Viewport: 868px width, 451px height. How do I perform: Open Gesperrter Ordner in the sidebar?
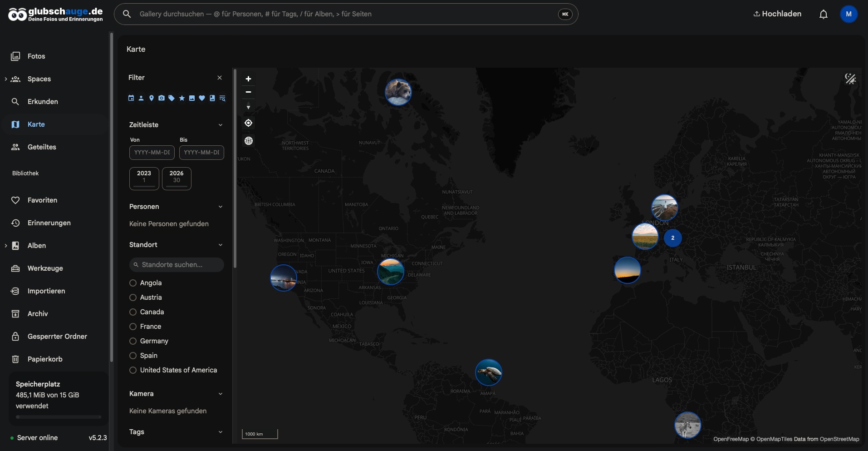pyautogui.click(x=55, y=337)
